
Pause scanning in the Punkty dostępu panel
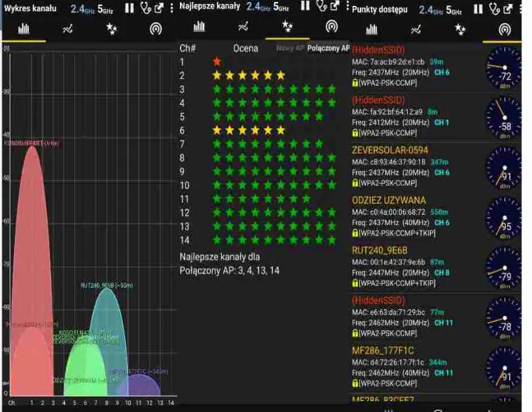tap(478, 9)
